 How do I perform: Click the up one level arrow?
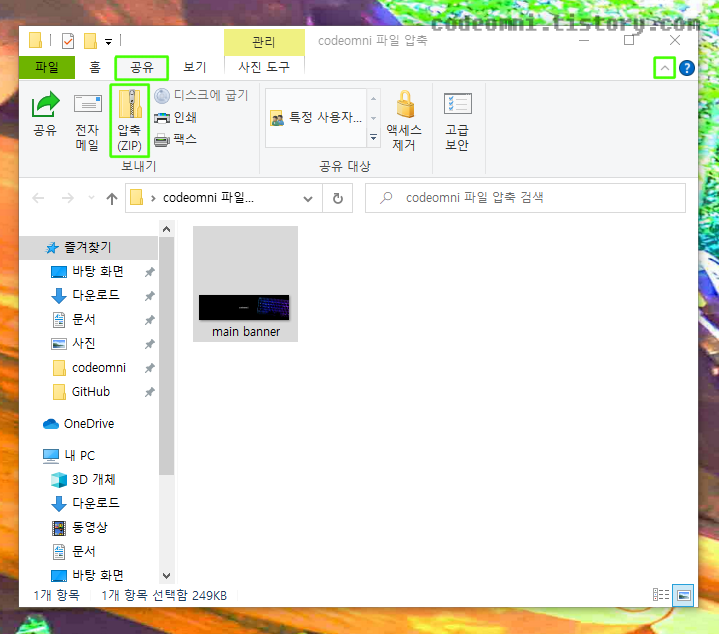112,198
